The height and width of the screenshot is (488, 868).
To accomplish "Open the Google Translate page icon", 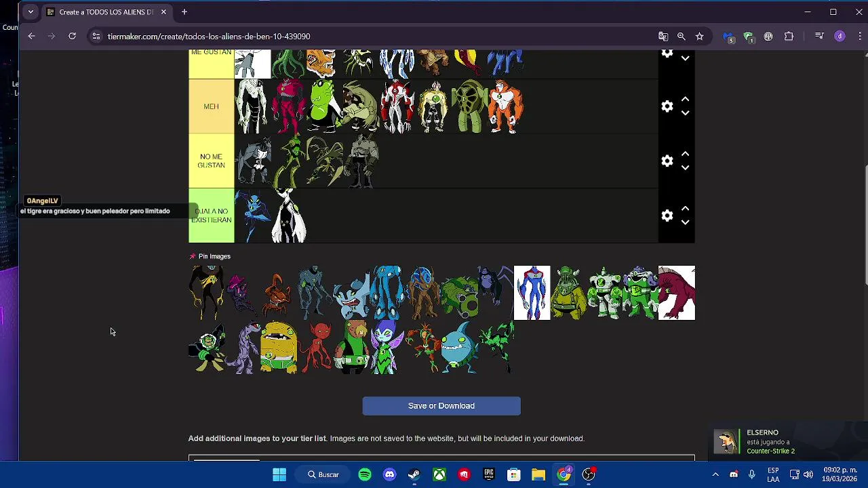I will tap(663, 36).
